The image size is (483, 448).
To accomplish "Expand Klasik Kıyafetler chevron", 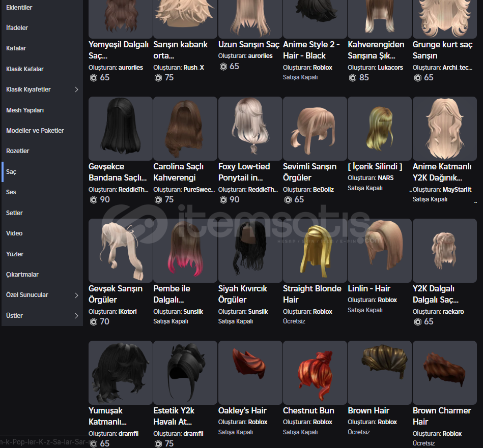I will click(x=76, y=89).
